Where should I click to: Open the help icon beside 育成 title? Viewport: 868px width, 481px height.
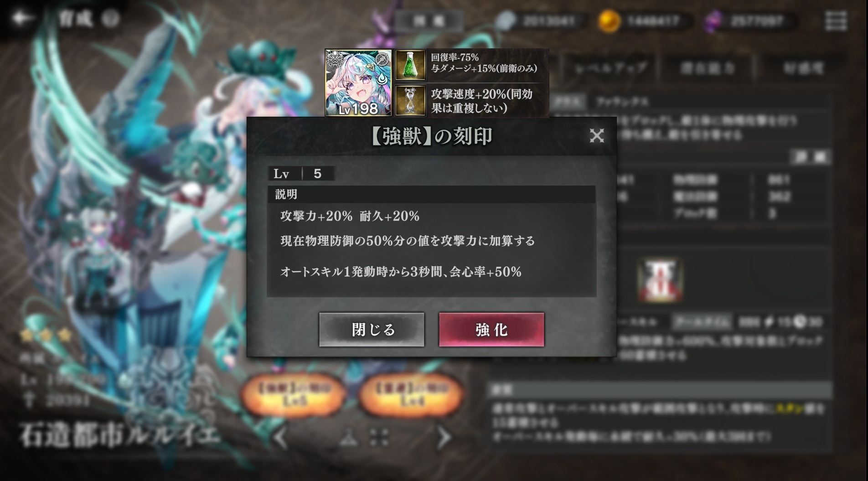coord(110,19)
